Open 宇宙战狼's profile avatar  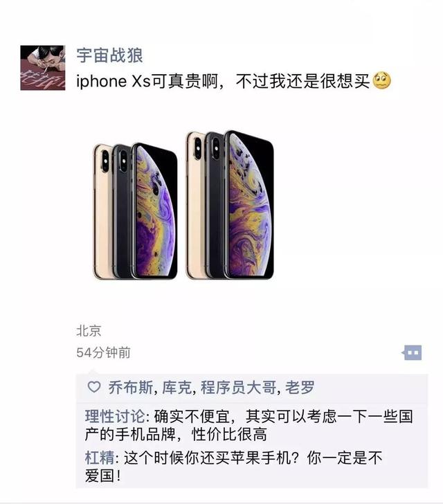[x=43, y=68]
